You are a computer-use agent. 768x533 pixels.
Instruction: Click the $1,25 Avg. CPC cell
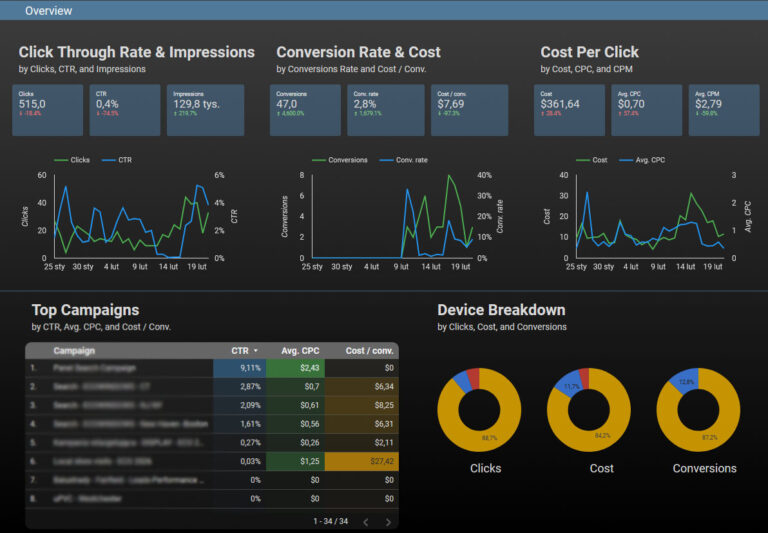point(295,461)
